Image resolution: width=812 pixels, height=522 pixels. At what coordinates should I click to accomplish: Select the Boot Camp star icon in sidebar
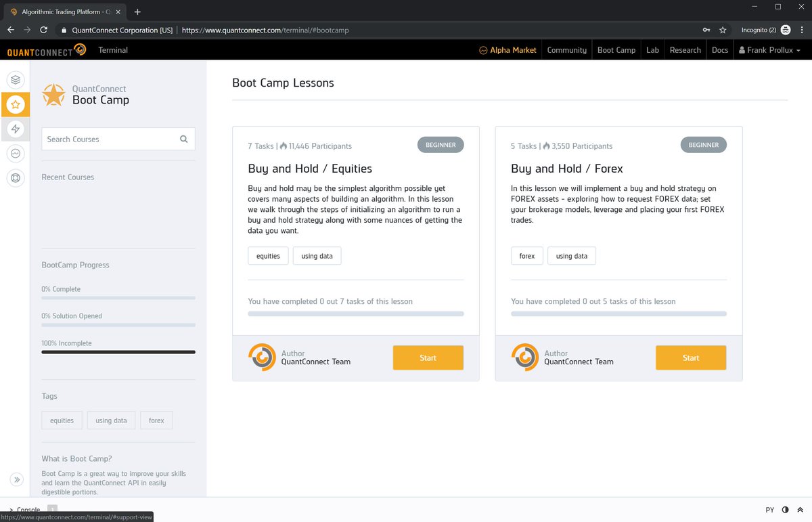coord(16,104)
